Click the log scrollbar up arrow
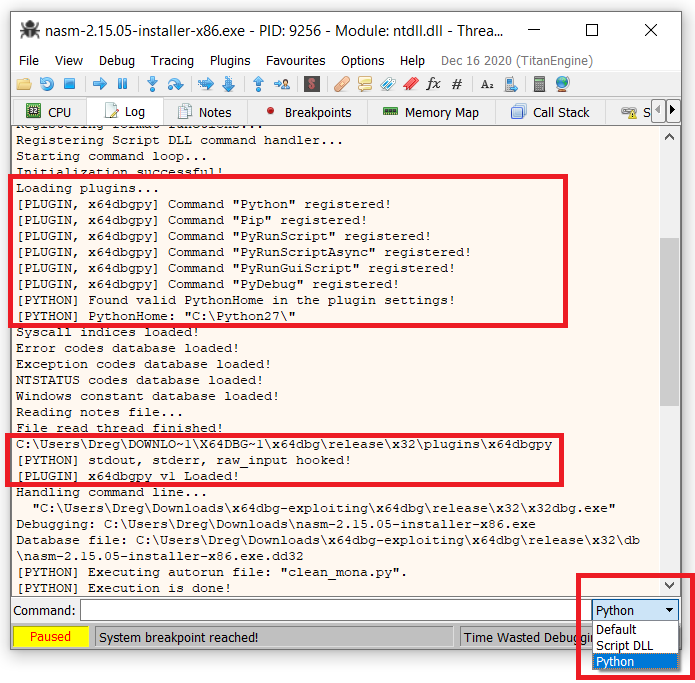The width and height of the screenshot is (695, 683). coord(669,137)
